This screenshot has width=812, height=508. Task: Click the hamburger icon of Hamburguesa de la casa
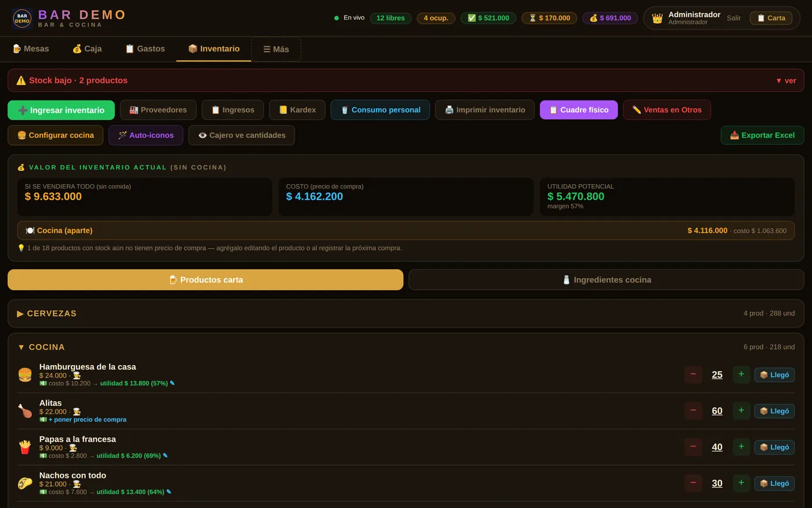(25, 374)
